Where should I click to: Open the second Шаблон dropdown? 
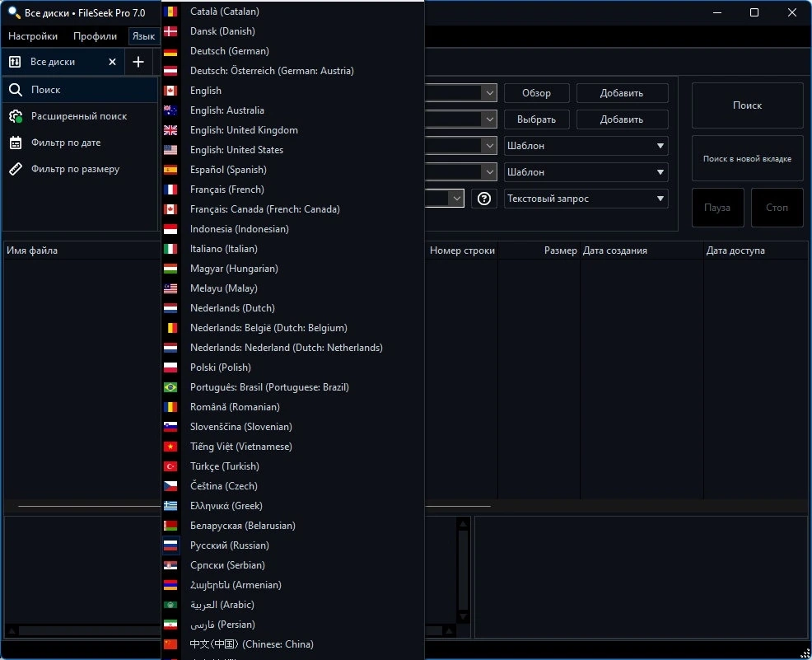click(x=586, y=172)
